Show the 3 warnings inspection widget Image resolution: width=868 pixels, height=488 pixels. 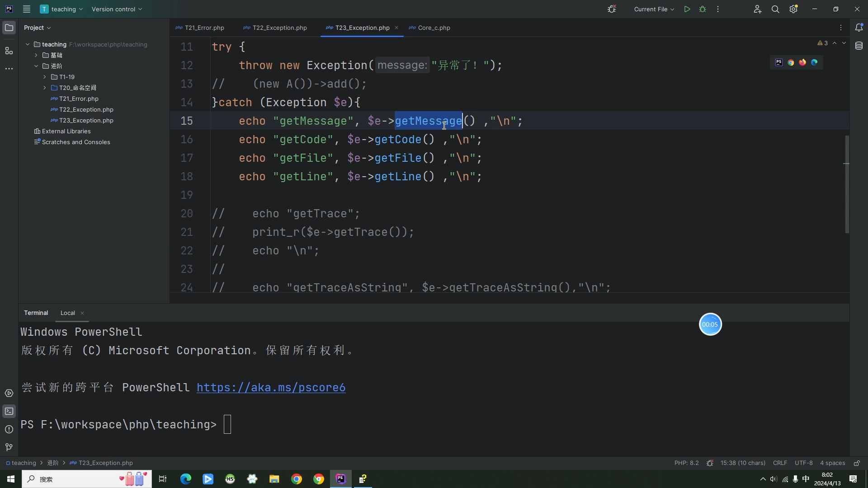click(x=822, y=43)
